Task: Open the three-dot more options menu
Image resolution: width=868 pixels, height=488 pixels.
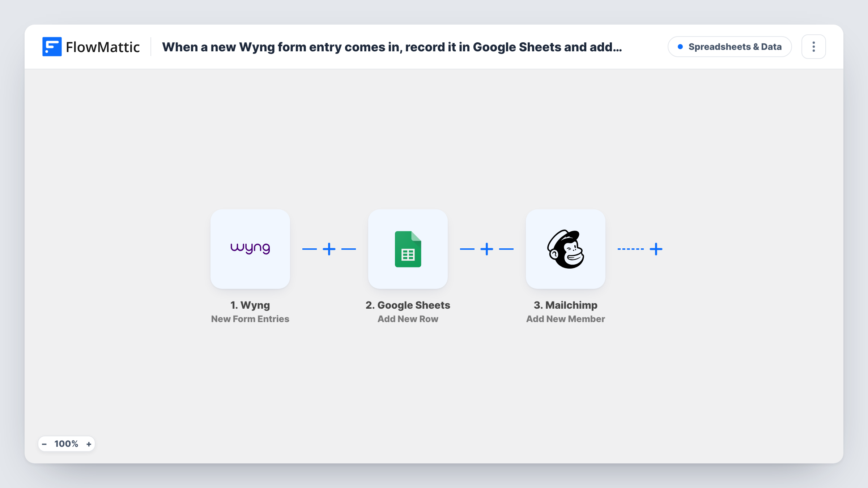Action: (814, 47)
